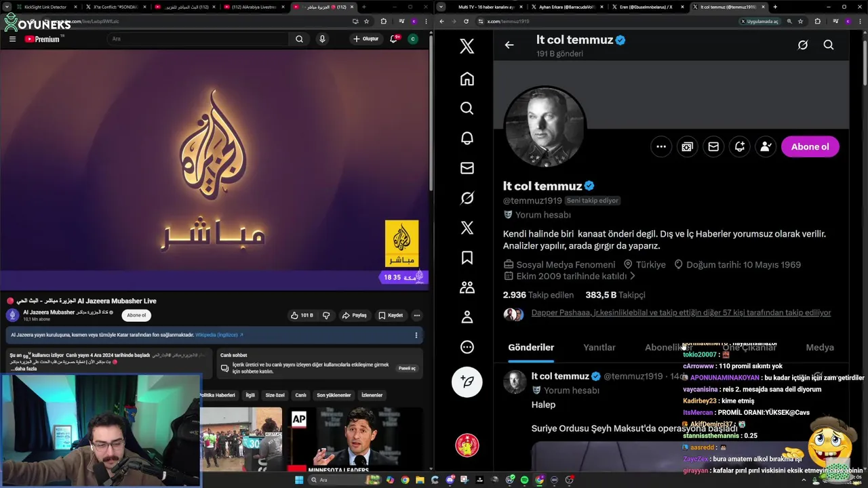Open mutual followers list link
The width and height of the screenshot is (868, 488).
(681, 312)
